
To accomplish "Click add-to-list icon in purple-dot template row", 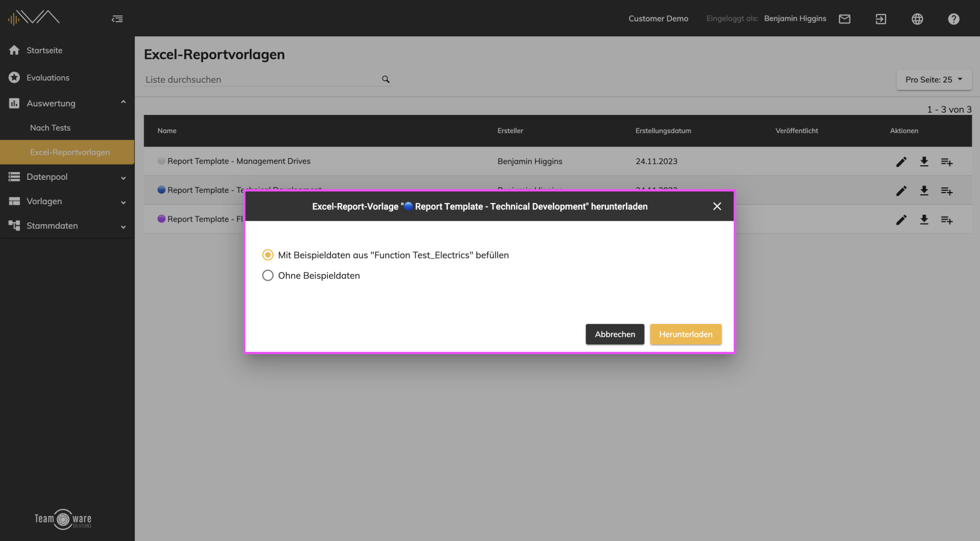I will pos(947,220).
